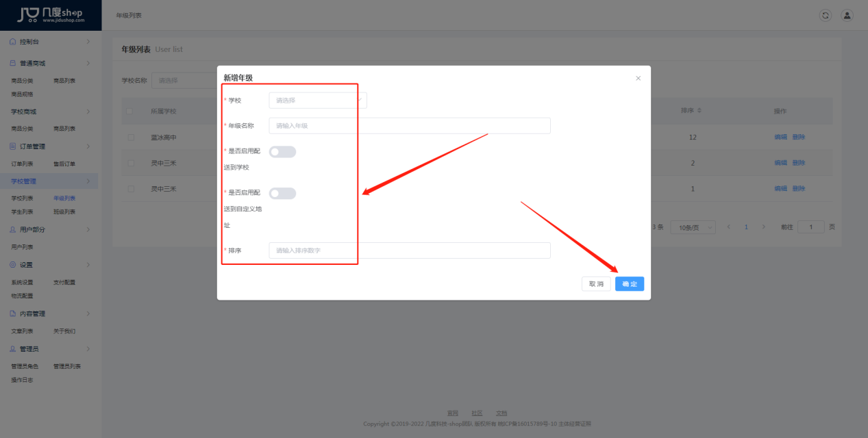Screen dimensions: 868x438
Task: Click the 普通商城 store icon
Action: 13,64
